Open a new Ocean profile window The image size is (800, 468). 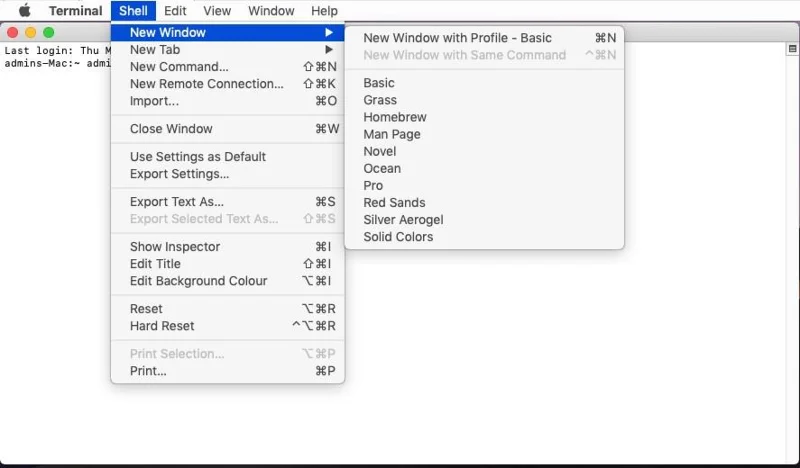[382, 168]
